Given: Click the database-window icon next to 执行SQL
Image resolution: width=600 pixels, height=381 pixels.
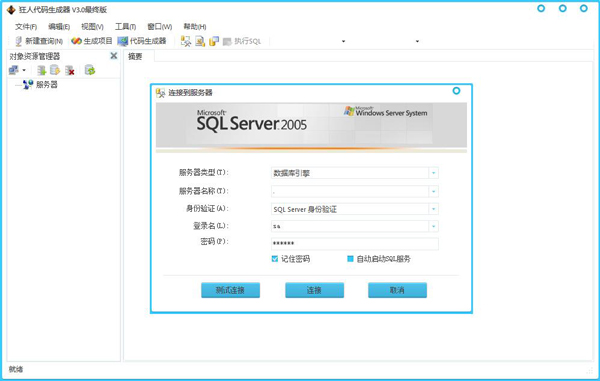Looking at the screenshot, I should (214, 41).
